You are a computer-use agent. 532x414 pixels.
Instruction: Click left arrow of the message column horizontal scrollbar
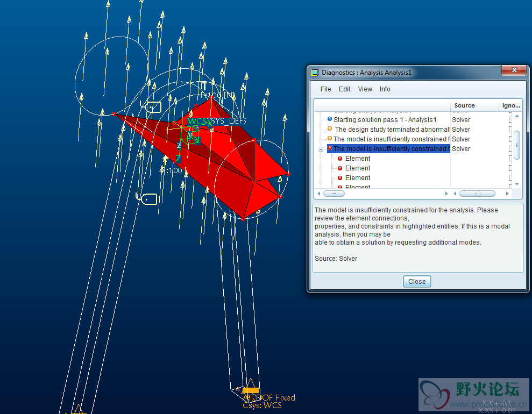(318, 194)
